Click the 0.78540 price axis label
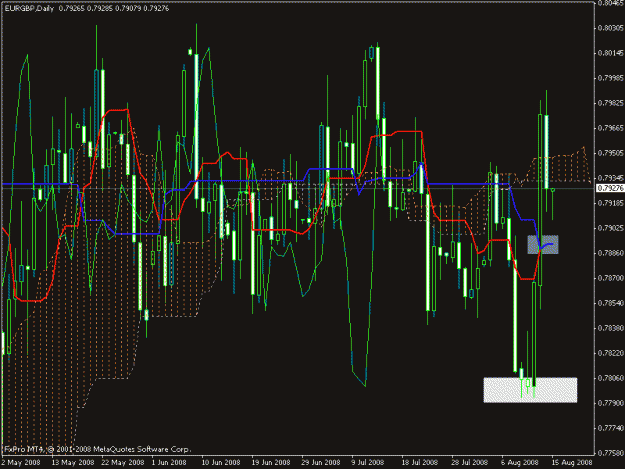The image size is (625, 469). click(610, 303)
